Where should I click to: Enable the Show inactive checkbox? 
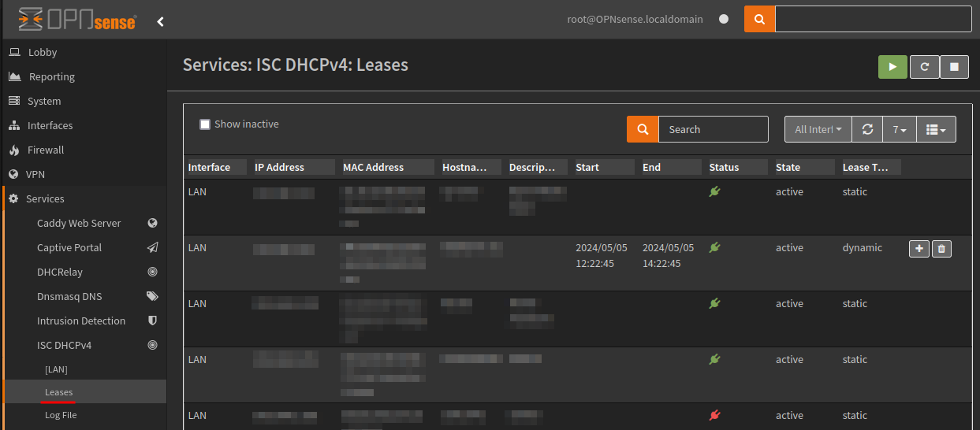tap(205, 124)
